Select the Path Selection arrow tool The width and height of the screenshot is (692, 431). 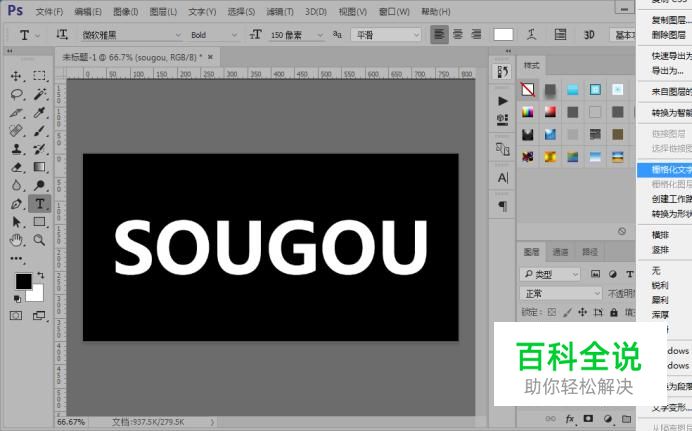click(16, 221)
